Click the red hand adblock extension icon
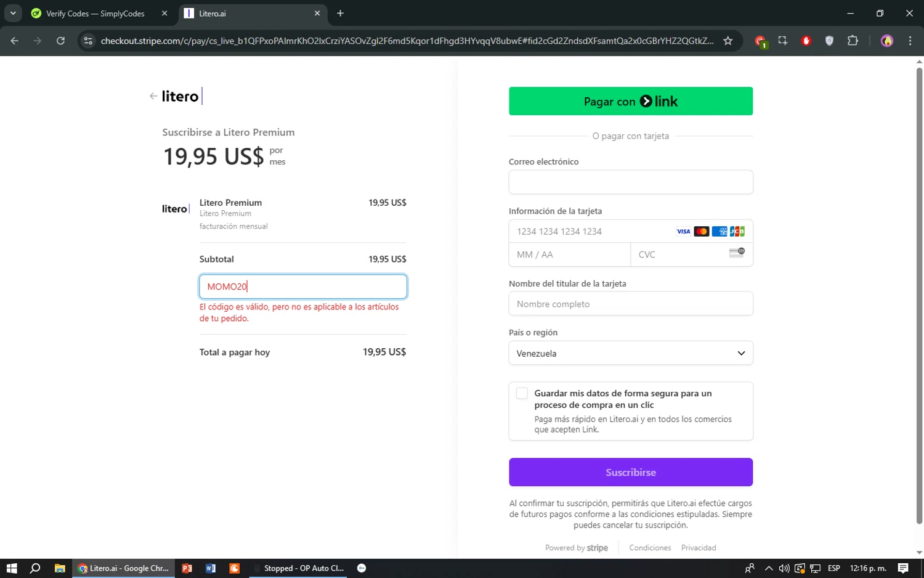This screenshot has height=578, width=924. [806, 41]
